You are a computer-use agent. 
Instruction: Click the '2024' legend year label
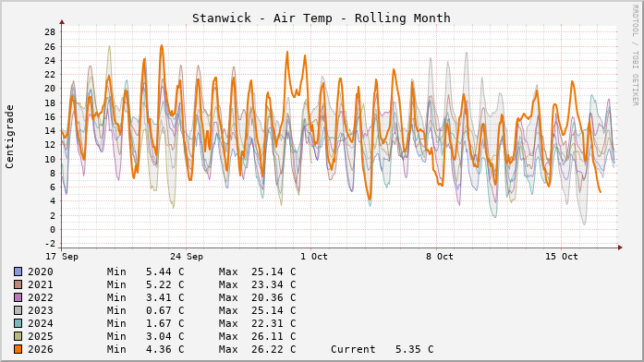[41, 323]
